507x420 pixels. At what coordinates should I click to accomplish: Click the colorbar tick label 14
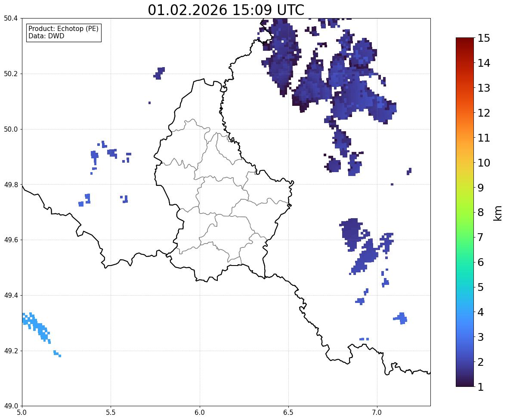pos(484,63)
